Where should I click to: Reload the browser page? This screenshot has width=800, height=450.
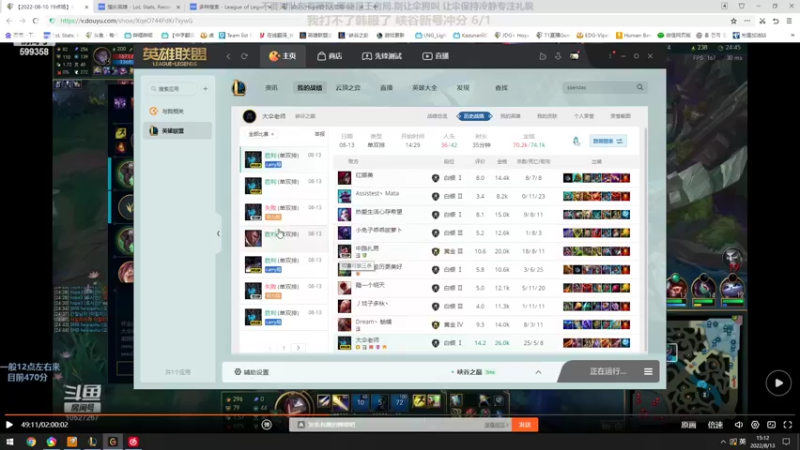(x=35, y=21)
